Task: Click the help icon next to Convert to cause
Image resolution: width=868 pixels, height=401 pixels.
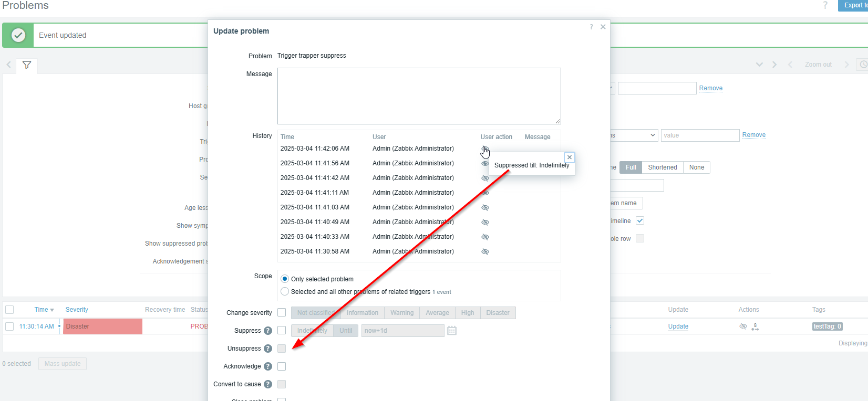Action: coord(268,384)
